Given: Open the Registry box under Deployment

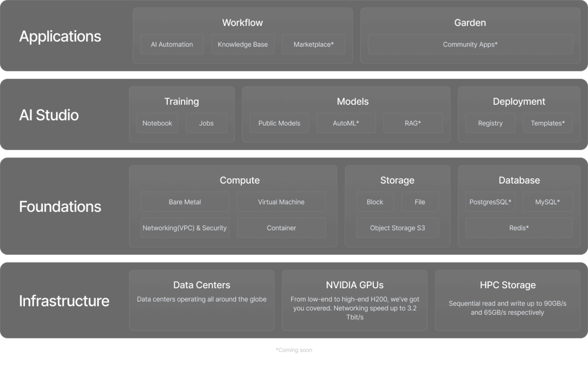Looking at the screenshot, I should (490, 123).
